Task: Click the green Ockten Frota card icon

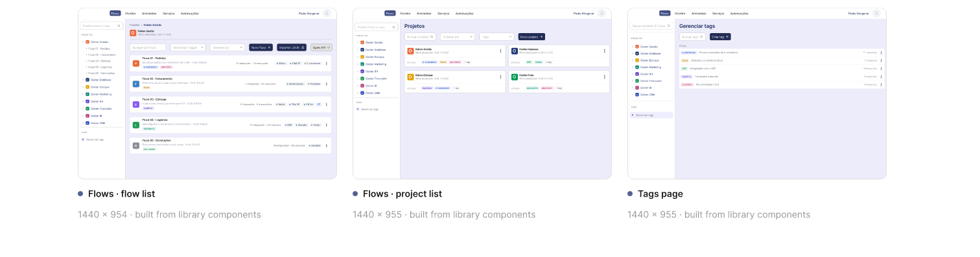Action: pyautogui.click(x=515, y=77)
